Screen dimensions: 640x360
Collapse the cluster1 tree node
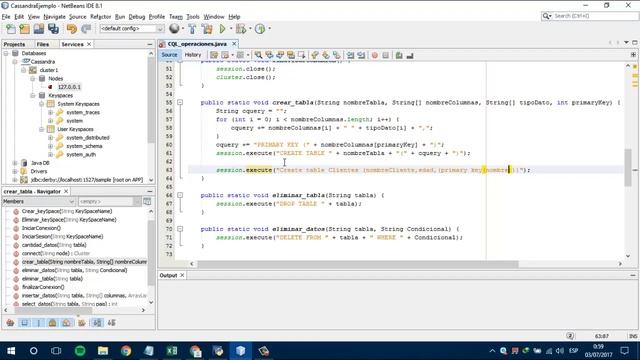[x=24, y=70]
